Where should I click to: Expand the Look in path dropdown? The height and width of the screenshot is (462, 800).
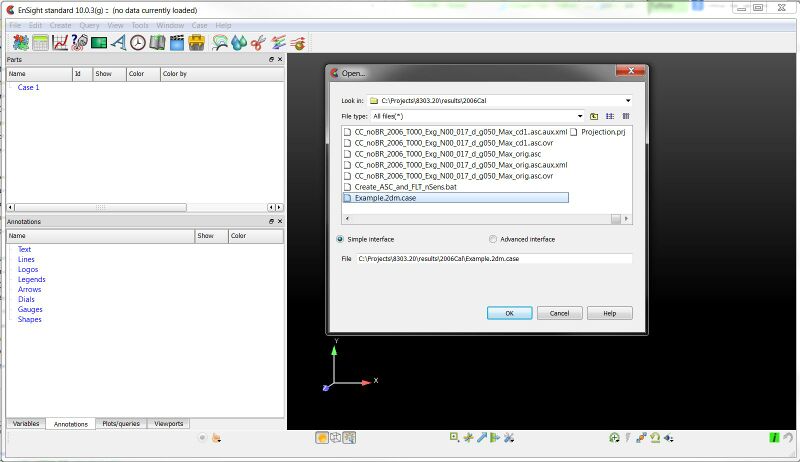[627, 101]
